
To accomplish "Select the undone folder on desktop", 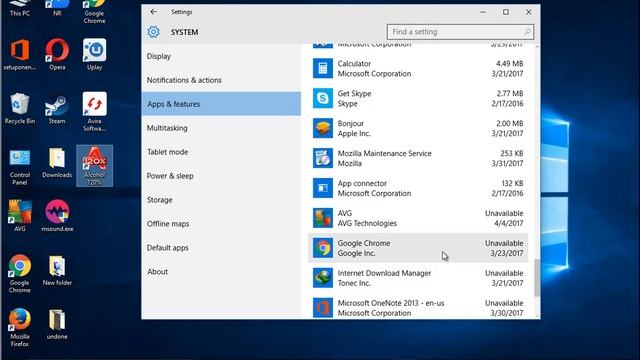I will pos(57,324).
